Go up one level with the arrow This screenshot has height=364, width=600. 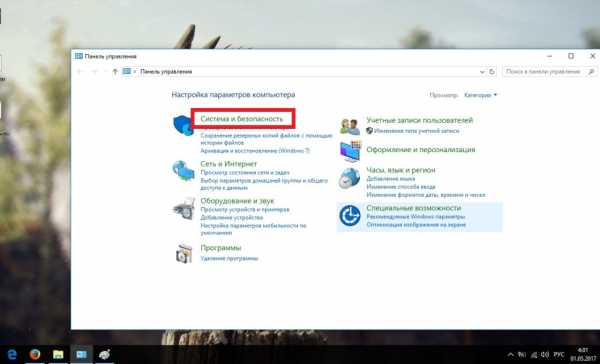tap(115, 72)
